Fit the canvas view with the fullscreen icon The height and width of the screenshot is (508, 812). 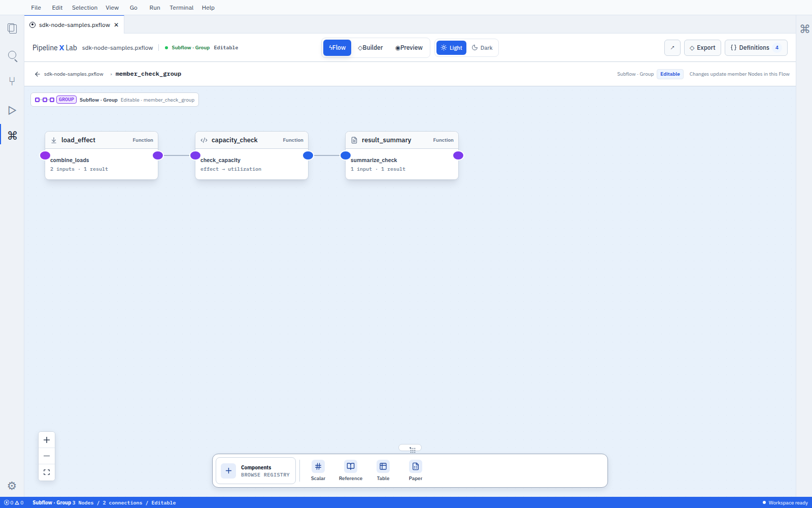click(47, 472)
